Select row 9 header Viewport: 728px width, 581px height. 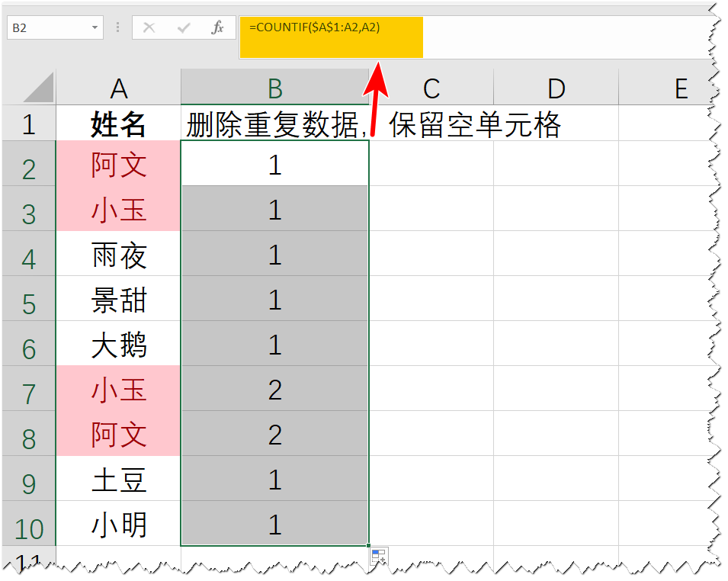coord(29,478)
